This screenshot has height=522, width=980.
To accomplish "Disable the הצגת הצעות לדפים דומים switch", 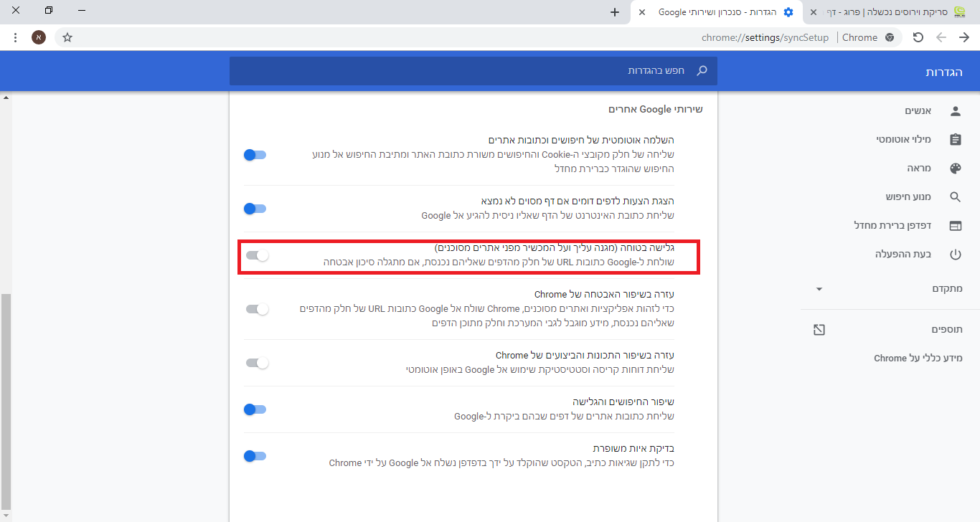I will (255, 209).
